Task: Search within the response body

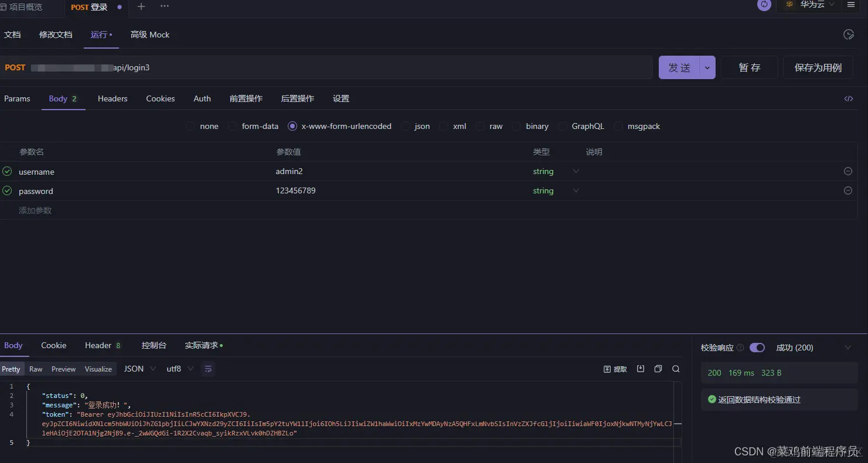Action: pyautogui.click(x=676, y=369)
